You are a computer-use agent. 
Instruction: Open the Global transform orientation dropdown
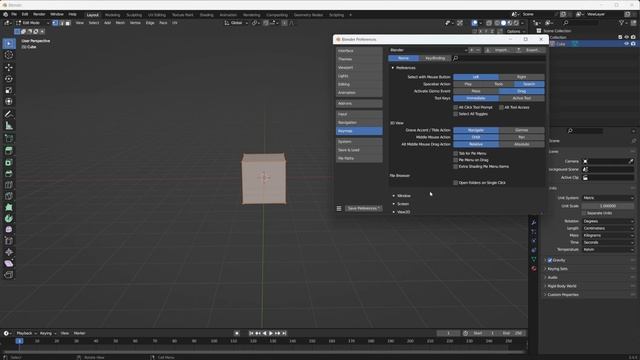pos(237,23)
